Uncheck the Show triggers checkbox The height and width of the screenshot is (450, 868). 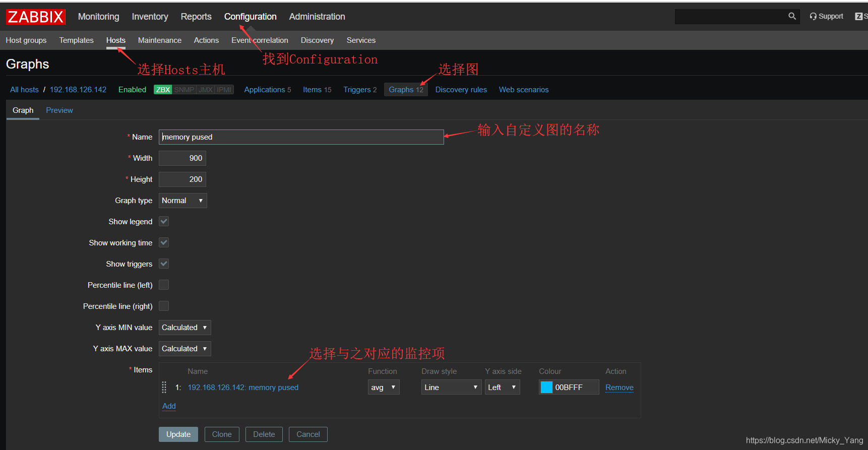(x=164, y=264)
